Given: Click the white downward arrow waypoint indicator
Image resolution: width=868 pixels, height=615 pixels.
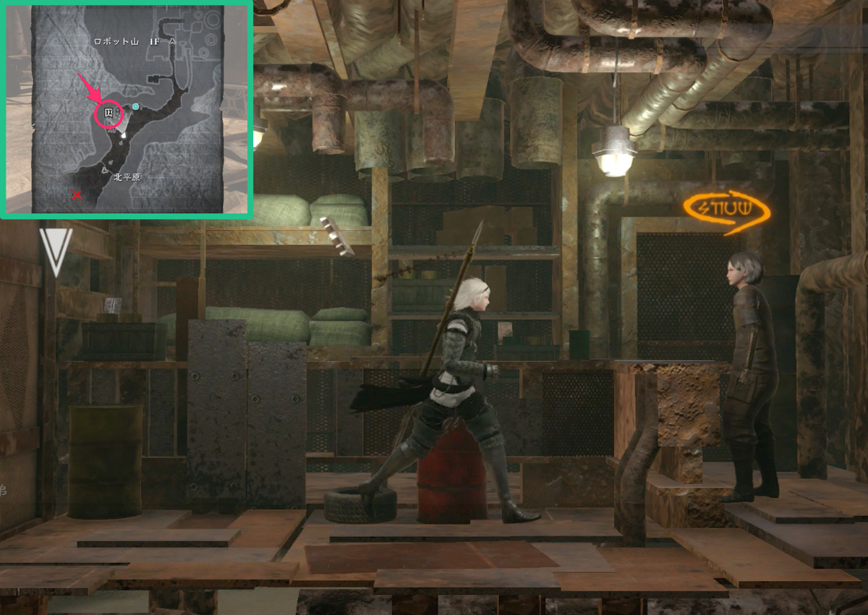Looking at the screenshot, I should point(55,250).
